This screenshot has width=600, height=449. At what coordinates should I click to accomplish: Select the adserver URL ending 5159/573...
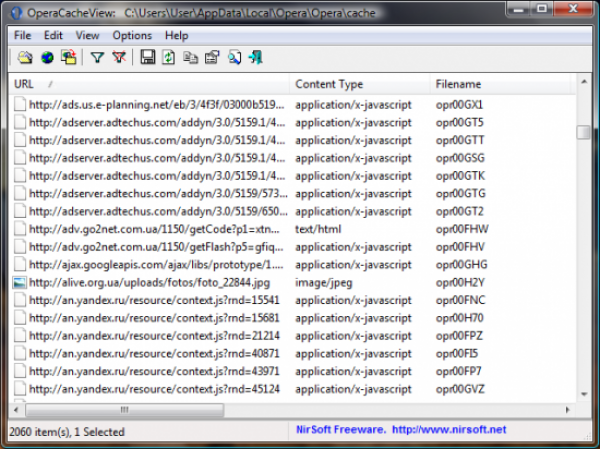[x=158, y=193]
